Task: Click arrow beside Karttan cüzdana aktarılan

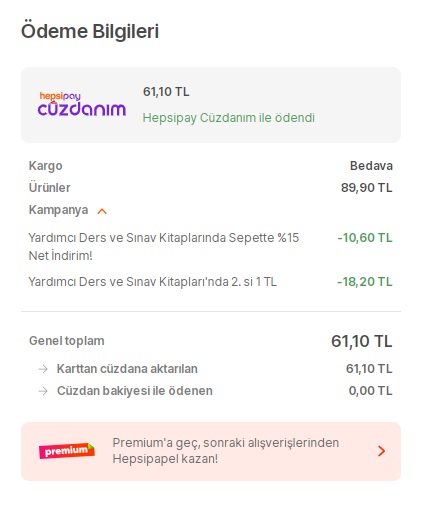Action: point(43,369)
